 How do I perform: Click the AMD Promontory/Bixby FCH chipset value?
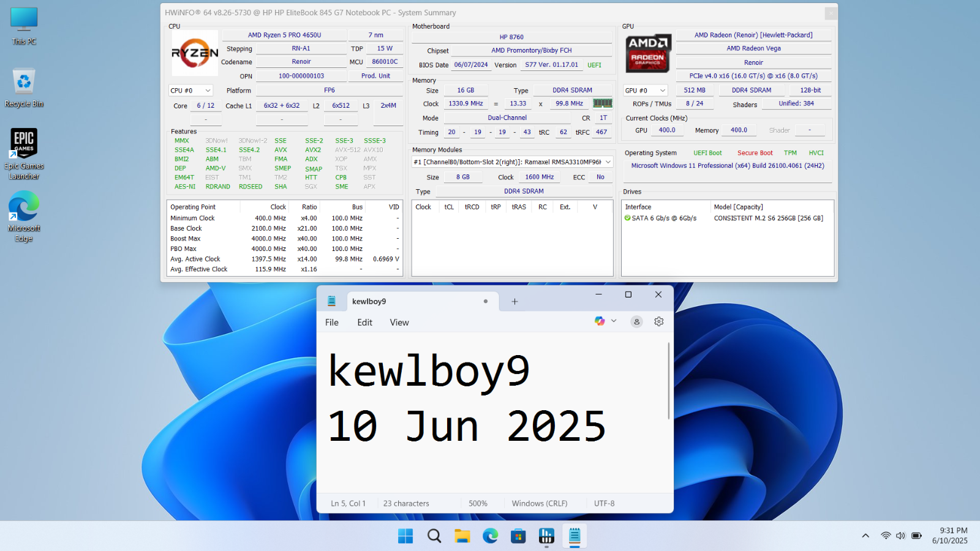531,50
